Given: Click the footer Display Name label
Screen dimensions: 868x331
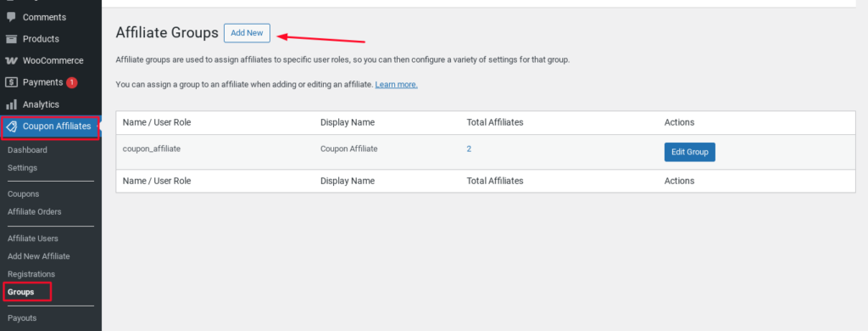Looking at the screenshot, I should 348,181.
